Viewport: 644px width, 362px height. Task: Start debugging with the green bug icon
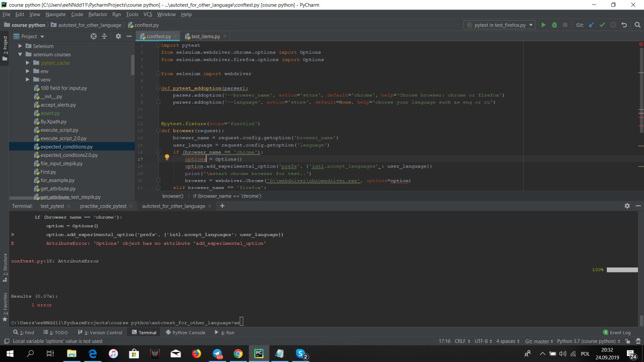pyautogui.click(x=554, y=25)
